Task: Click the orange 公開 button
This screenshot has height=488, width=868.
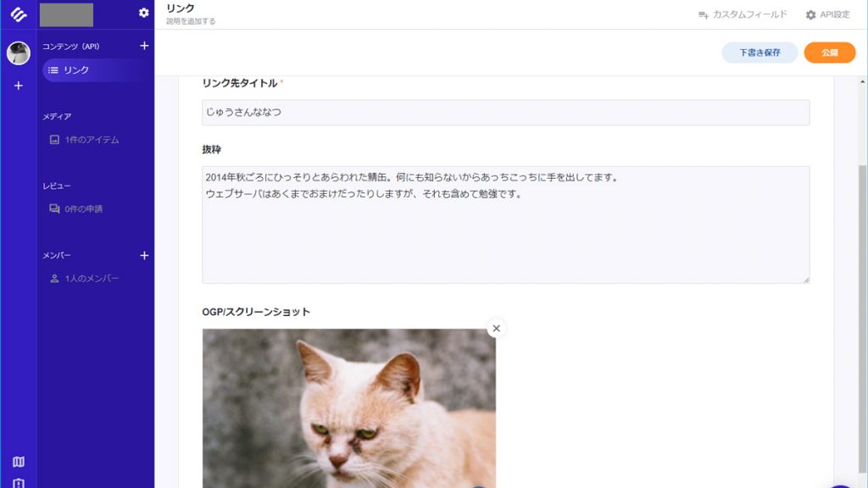Action: (829, 53)
